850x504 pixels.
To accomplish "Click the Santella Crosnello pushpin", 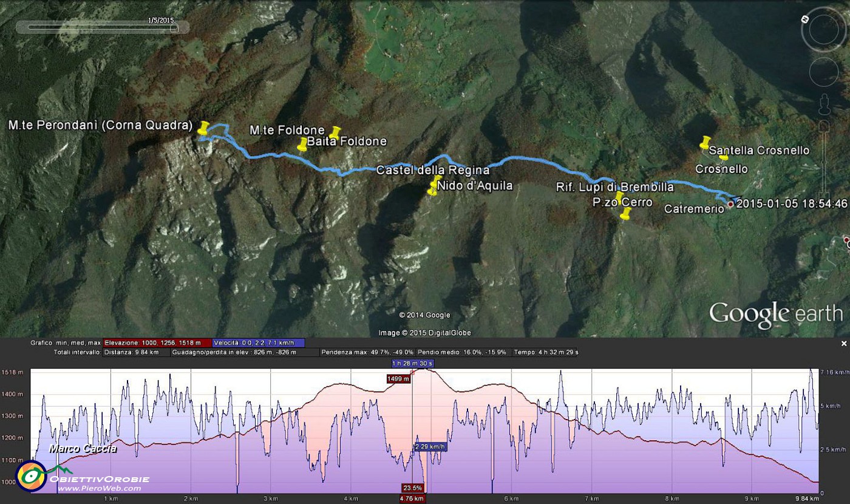I will click(x=704, y=143).
